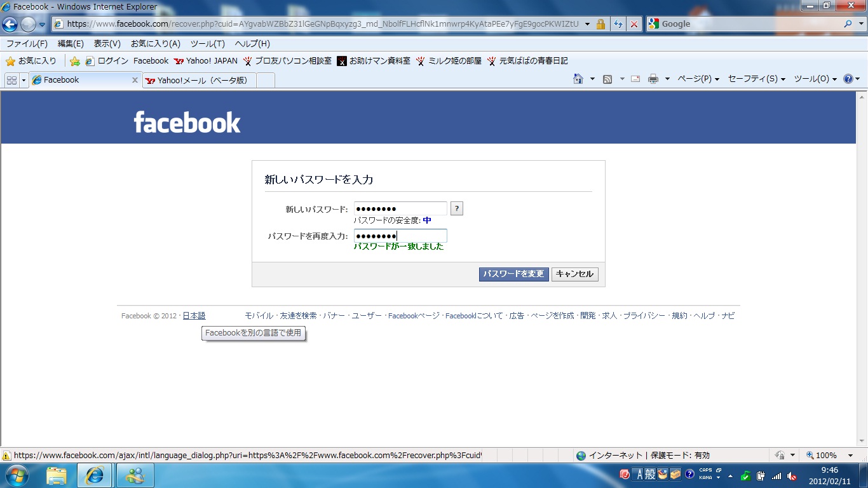868x488 pixels.
Task: Click the search magnifier icon
Action: coord(848,24)
